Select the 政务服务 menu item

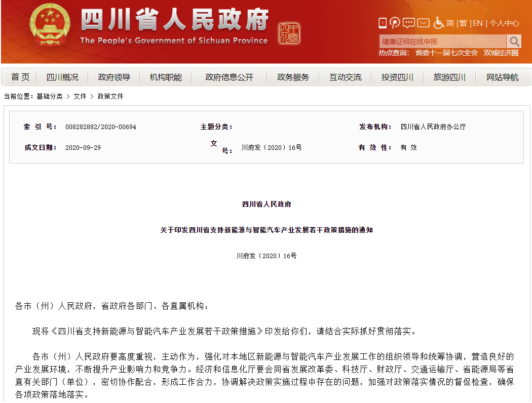(x=292, y=76)
